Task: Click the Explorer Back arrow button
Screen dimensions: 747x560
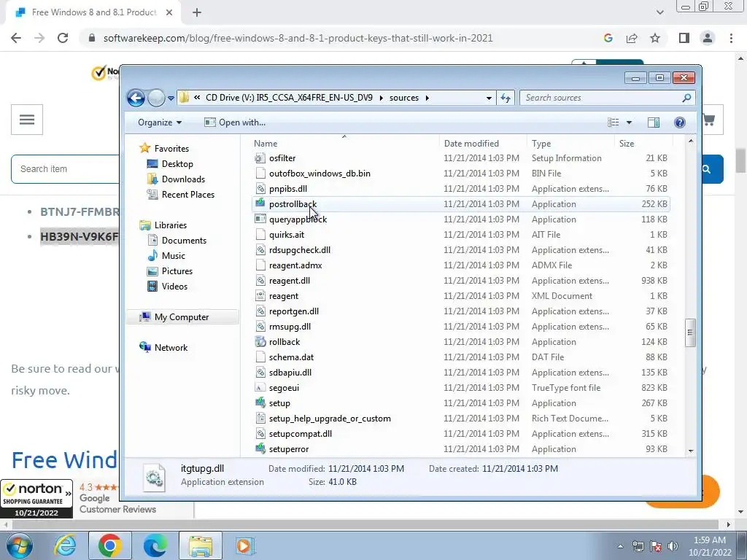Action: pyautogui.click(x=136, y=98)
